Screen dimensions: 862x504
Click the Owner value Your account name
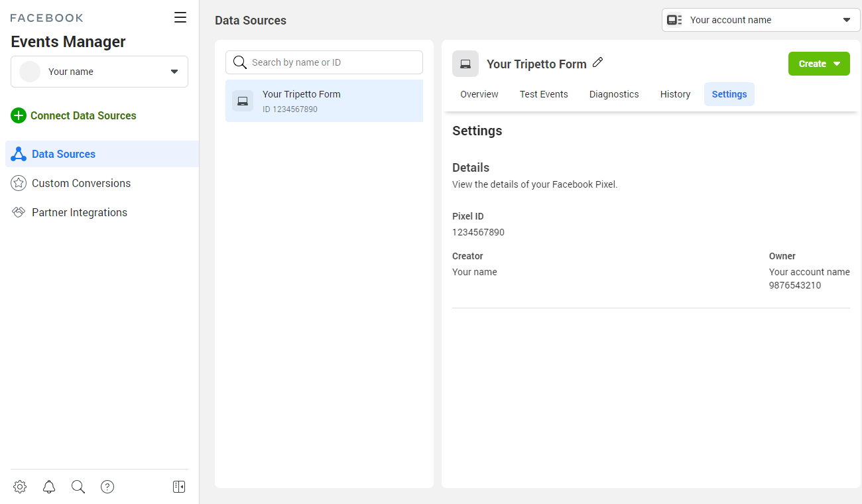click(809, 272)
